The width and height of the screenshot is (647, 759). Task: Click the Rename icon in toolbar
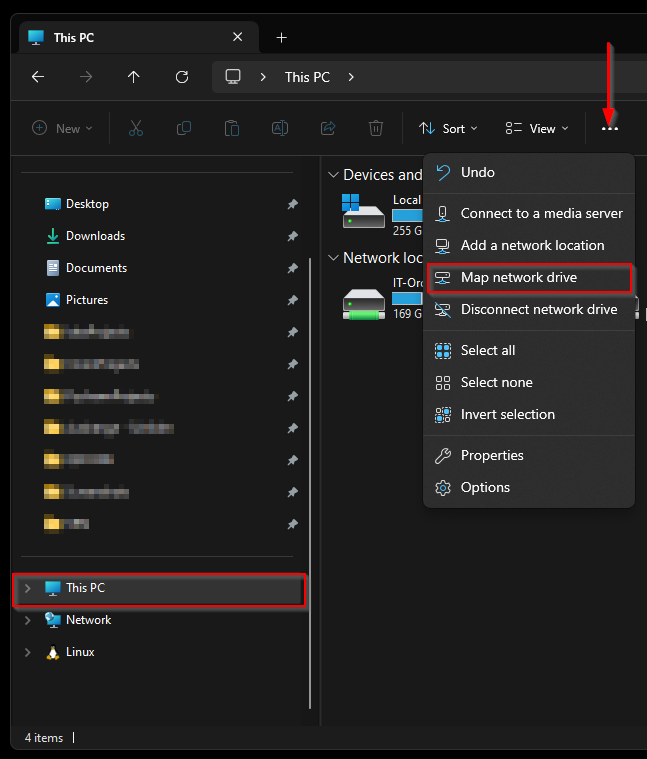tap(280, 128)
